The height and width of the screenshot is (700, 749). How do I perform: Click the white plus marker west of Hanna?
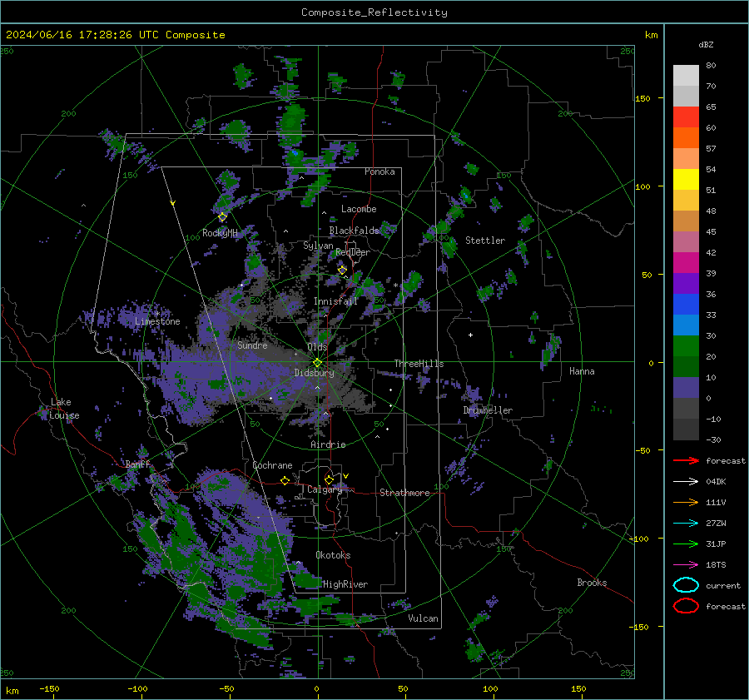[470, 335]
